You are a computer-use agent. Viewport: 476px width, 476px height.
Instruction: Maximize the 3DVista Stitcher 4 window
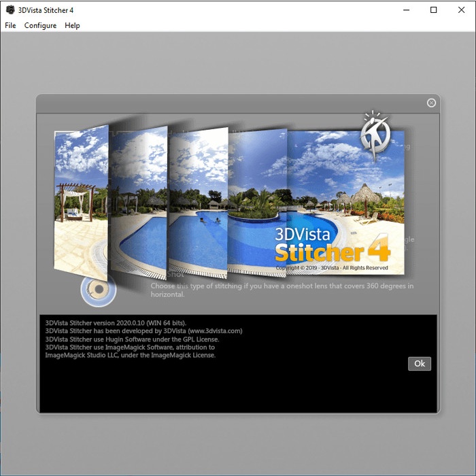pos(434,10)
